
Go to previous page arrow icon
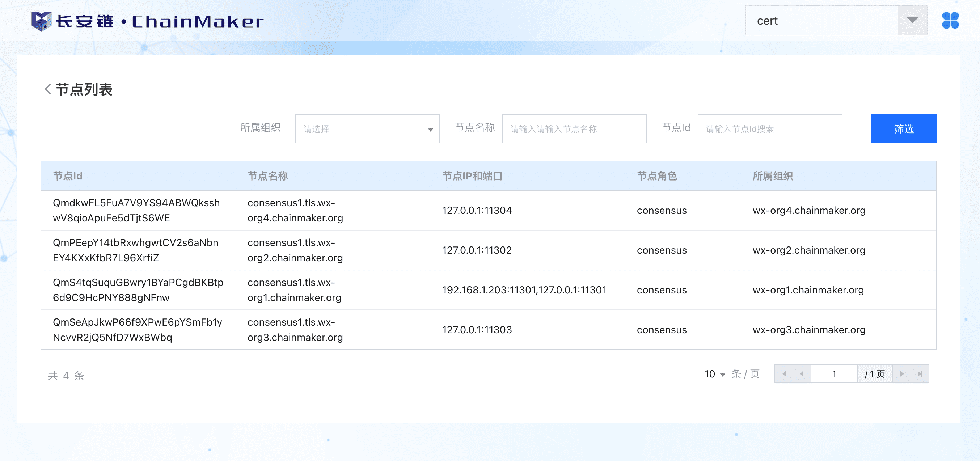802,374
